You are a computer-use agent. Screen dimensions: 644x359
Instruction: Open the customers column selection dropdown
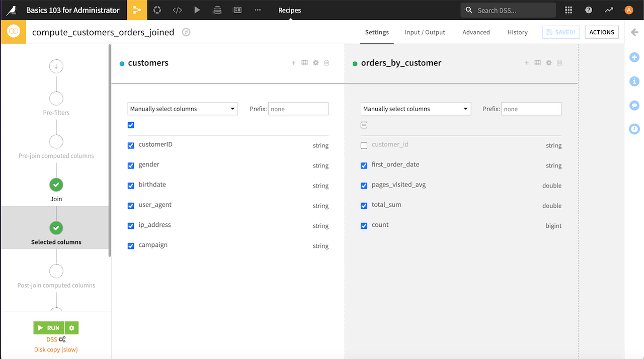pyautogui.click(x=183, y=109)
